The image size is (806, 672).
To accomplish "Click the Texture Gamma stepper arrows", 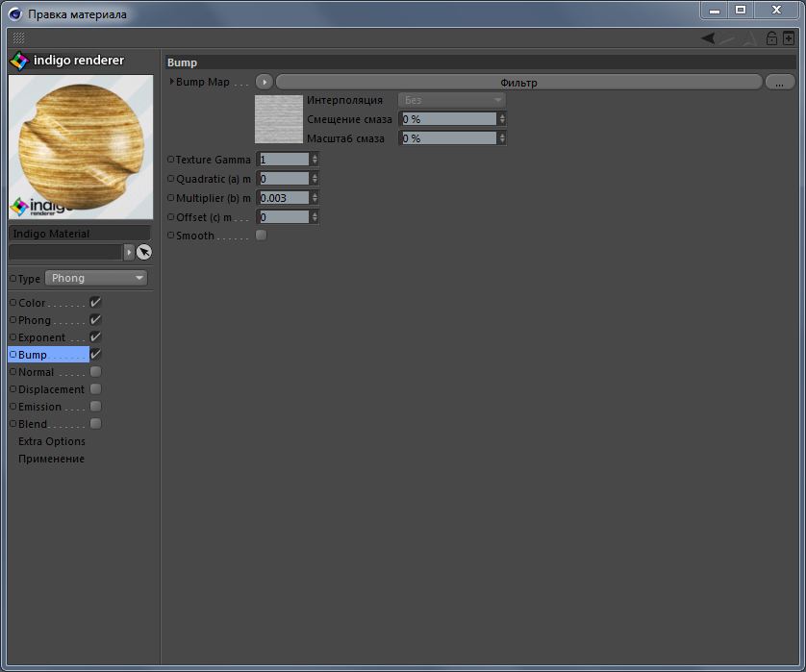I will coord(315,160).
